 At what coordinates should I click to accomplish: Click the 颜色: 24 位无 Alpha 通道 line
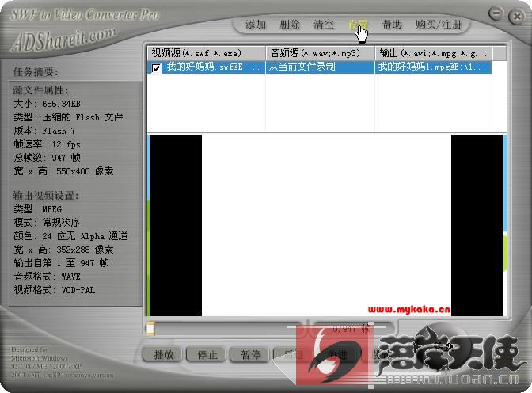coord(70,236)
